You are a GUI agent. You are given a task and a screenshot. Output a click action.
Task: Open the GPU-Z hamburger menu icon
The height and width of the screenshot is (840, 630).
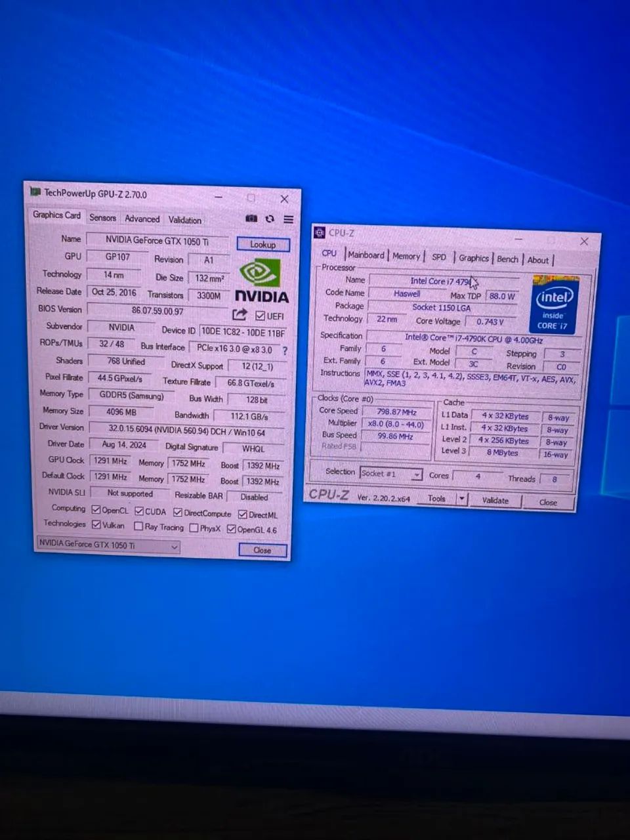click(288, 219)
